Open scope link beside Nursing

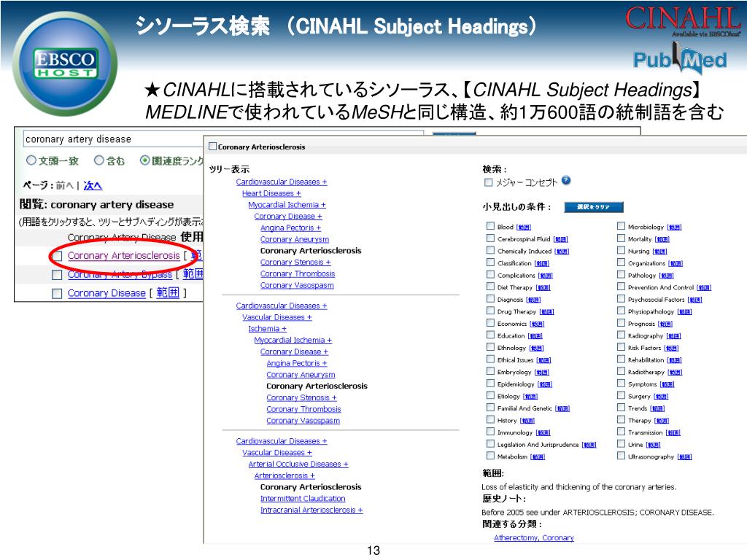point(659,251)
